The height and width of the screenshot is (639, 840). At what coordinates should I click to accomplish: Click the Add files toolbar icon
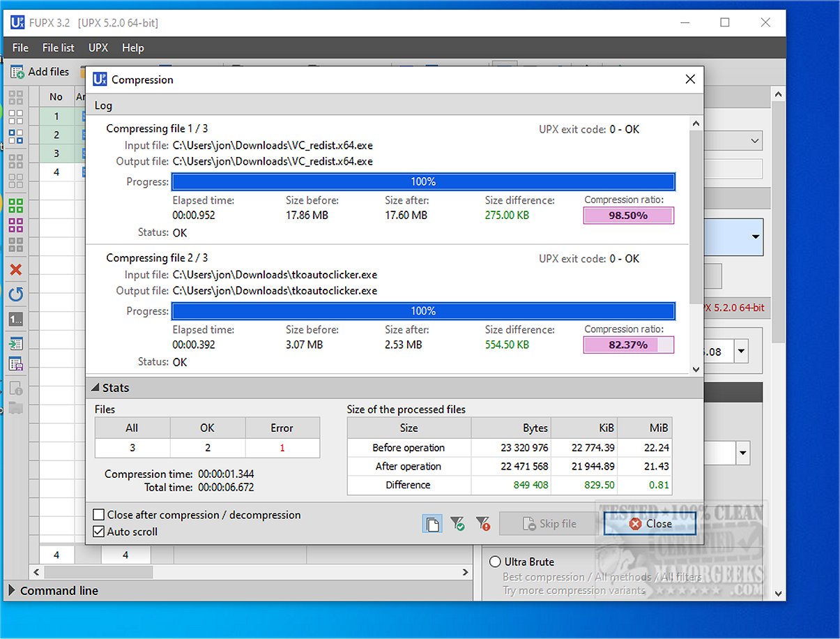17,72
